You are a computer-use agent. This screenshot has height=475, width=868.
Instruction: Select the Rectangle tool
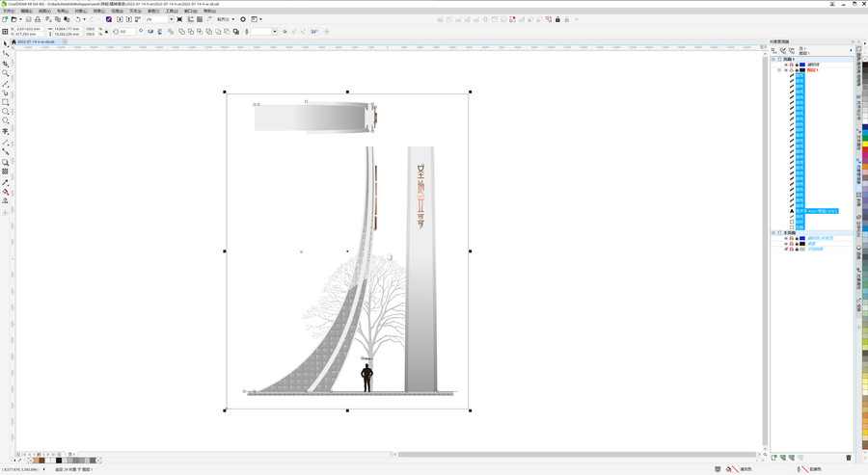[6, 102]
